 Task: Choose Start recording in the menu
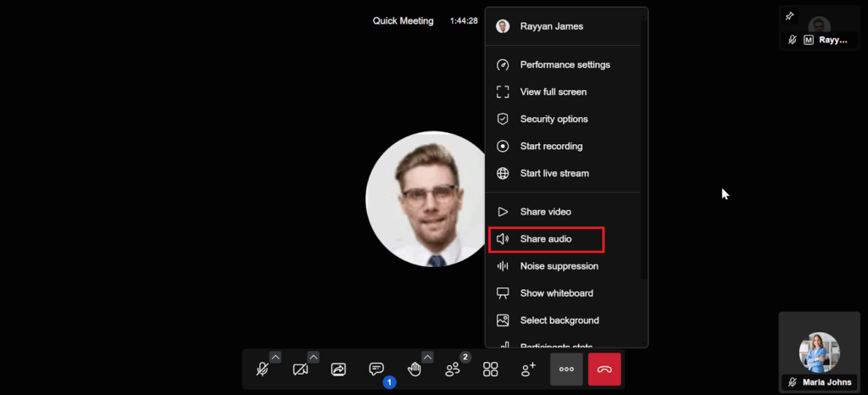pyautogui.click(x=551, y=146)
